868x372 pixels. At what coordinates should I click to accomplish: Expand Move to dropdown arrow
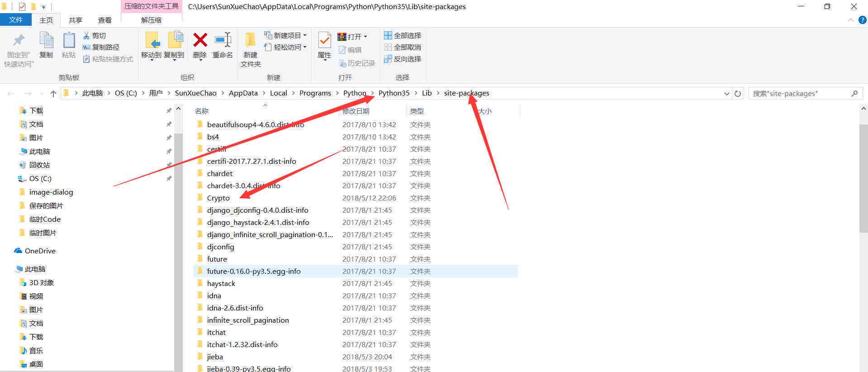click(x=151, y=61)
